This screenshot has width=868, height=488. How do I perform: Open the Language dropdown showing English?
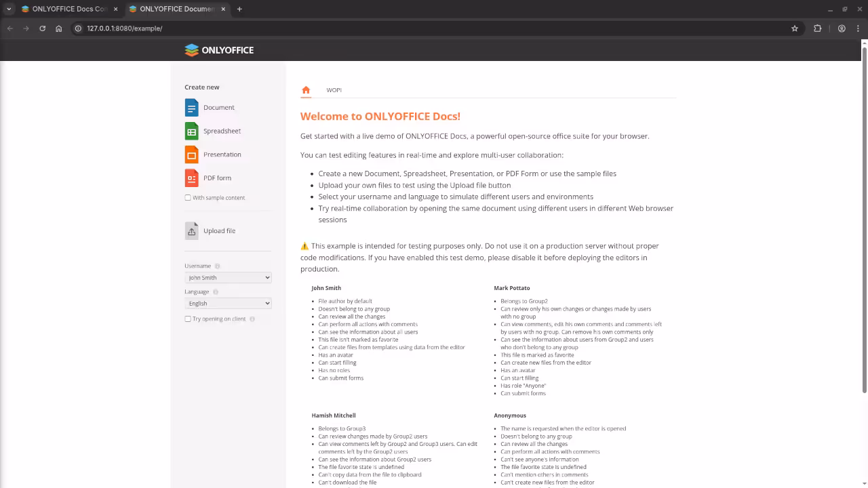(228, 303)
